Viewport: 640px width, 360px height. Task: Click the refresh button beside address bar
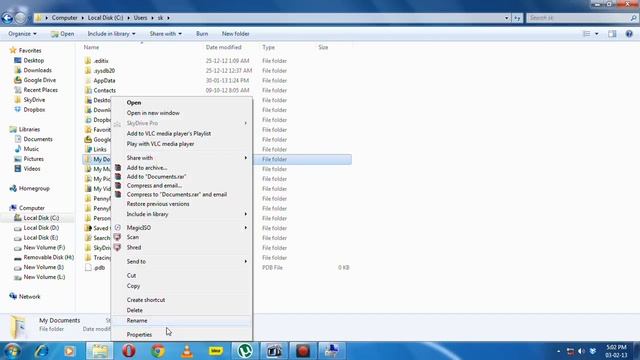click(x=518, y=18)
